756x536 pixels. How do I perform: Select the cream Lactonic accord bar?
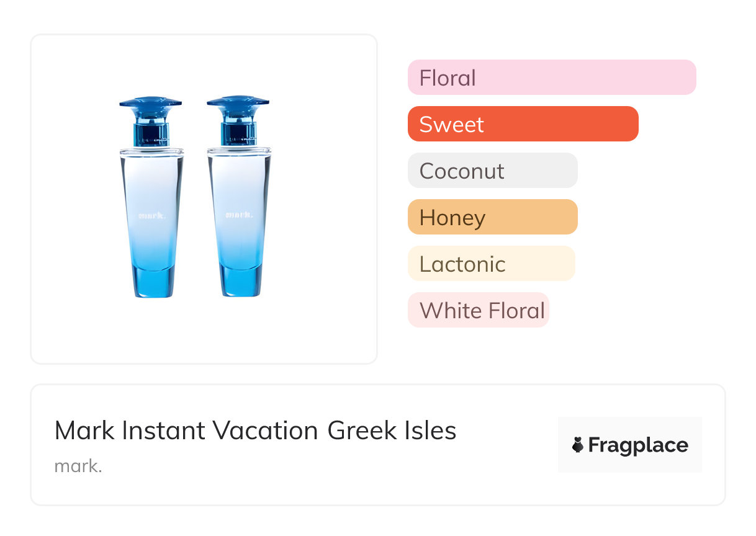(x=491, y=264)
